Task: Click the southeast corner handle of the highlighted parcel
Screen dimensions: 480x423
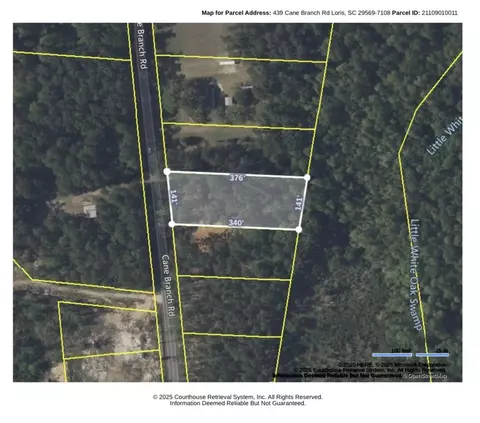Action: click(x=299, y=230)
